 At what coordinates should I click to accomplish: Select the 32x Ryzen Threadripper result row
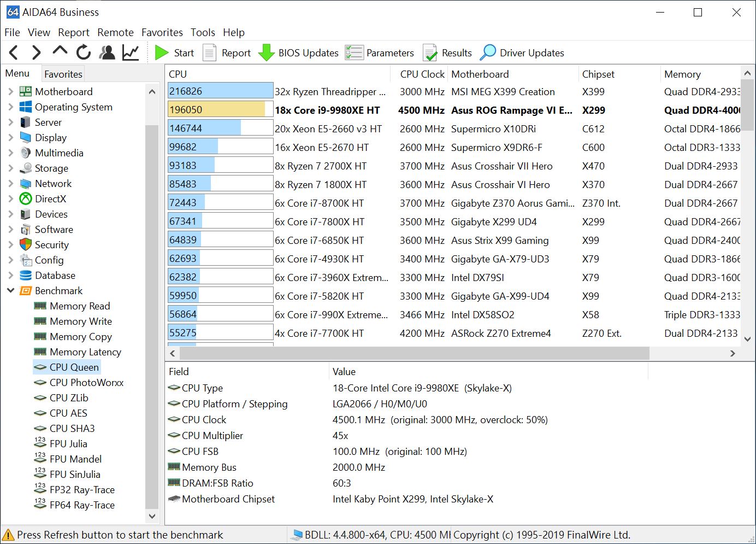click(x=453, y=91)
